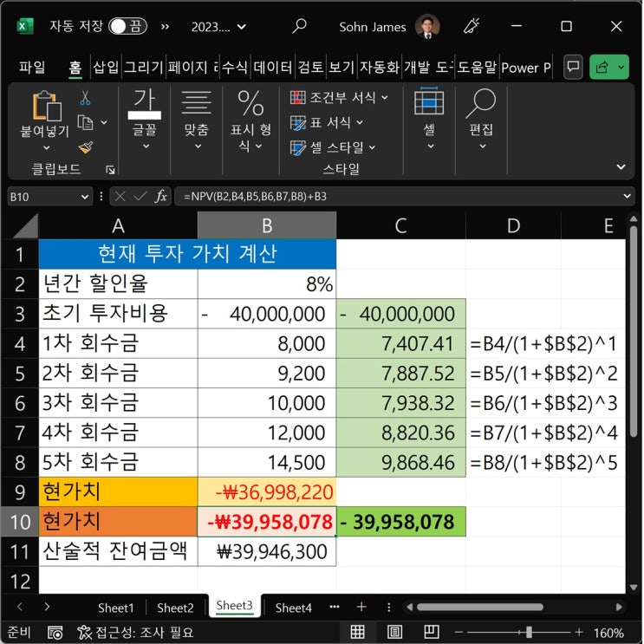Toggle the AutoSave switch

pos(127,27)
